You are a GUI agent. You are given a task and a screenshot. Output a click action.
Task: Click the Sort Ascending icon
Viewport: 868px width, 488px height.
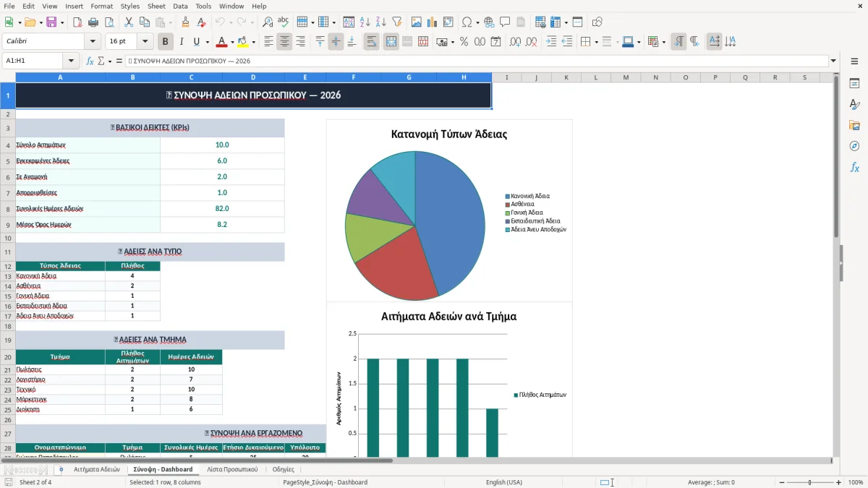[365, 22]
